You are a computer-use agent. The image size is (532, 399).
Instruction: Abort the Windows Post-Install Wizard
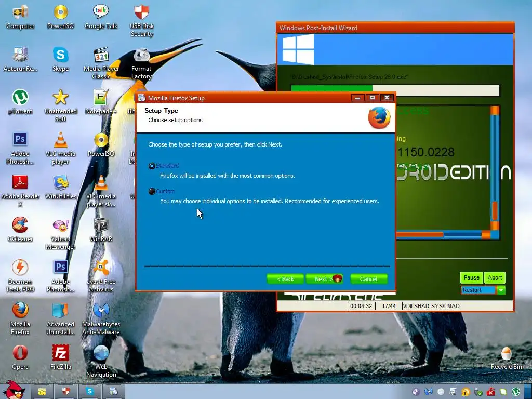(495, 277)
